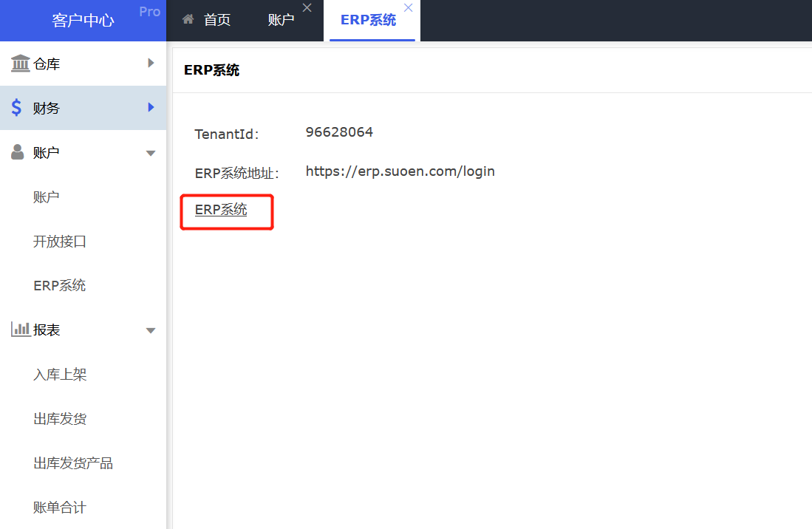Collapse the 账户 menu section
This screenshot has height=529, width=812.
pos(151,153)
